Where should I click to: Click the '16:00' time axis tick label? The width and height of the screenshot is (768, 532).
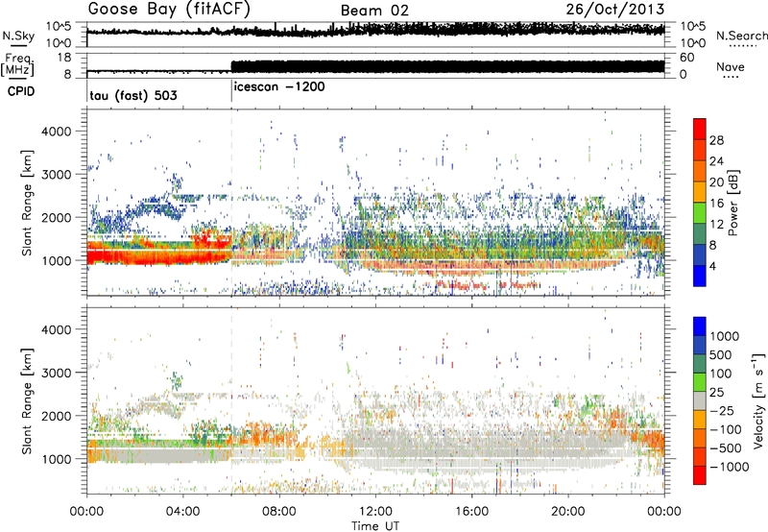pyautogui.click(x=471, y=512)
